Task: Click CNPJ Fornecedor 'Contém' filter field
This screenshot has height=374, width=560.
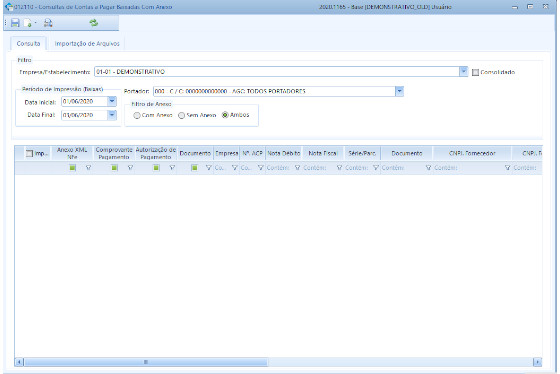Action: pos(469,168)
